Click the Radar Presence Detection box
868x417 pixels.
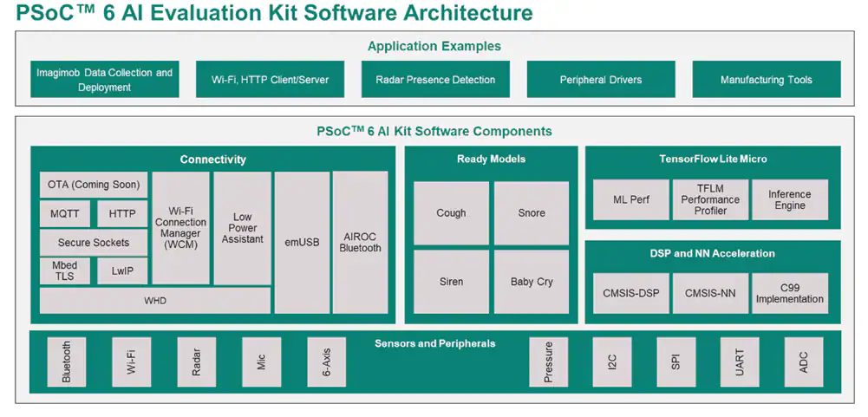tap(435, 79)
